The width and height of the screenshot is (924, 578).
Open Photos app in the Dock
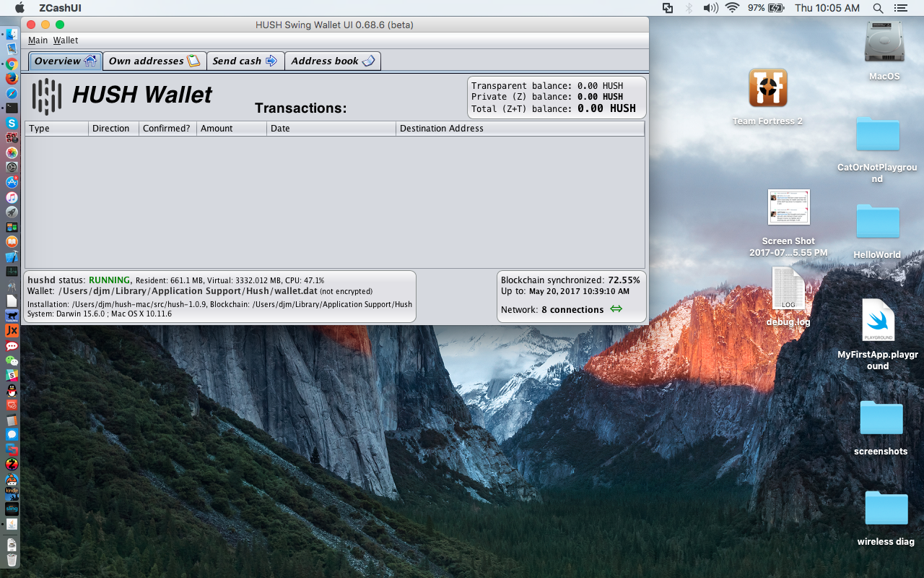(x=12, y=152)
